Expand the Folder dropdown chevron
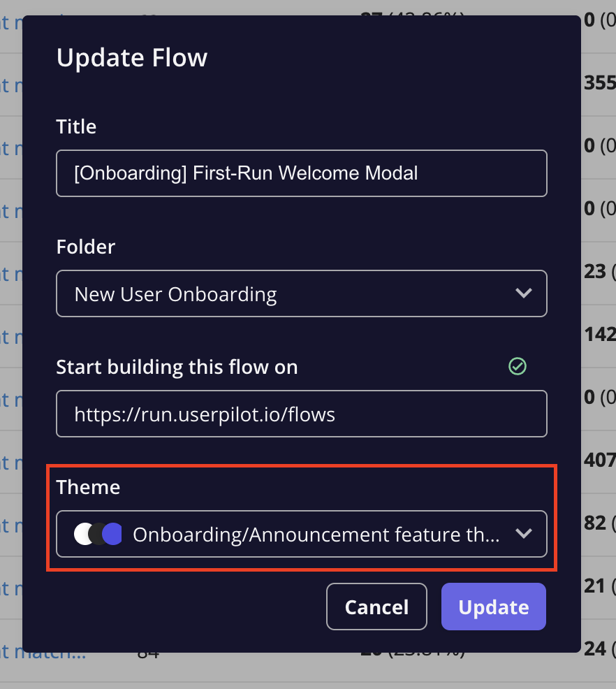Viewport: 616px width, 689px height. pos(523,293)
